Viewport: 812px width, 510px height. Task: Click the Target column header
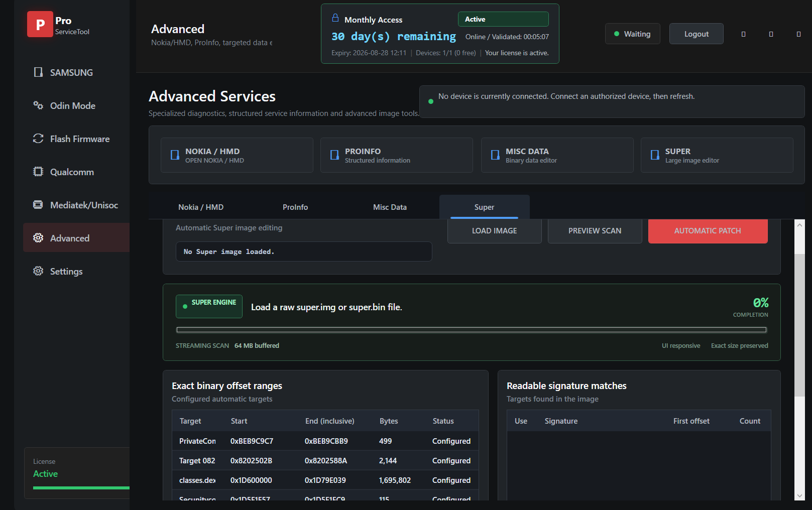tap(190, 421)
